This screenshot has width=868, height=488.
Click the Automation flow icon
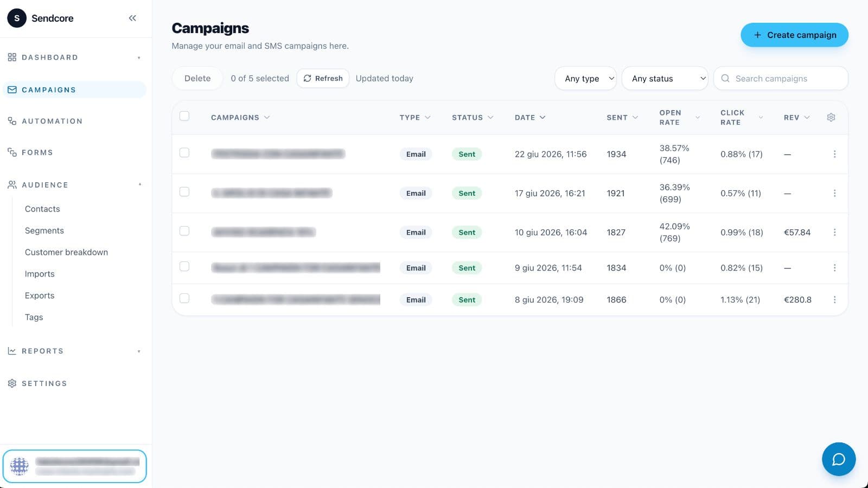[x=12, y=121]
